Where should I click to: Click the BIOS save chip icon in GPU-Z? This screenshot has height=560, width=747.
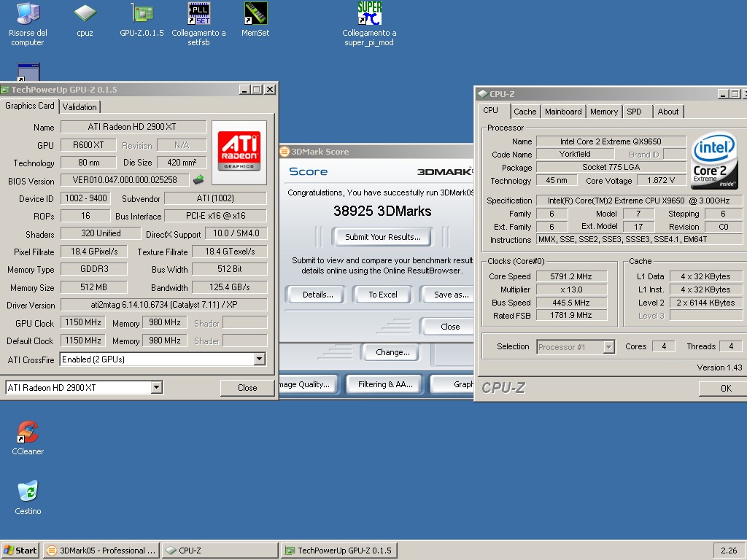[198, 180]
